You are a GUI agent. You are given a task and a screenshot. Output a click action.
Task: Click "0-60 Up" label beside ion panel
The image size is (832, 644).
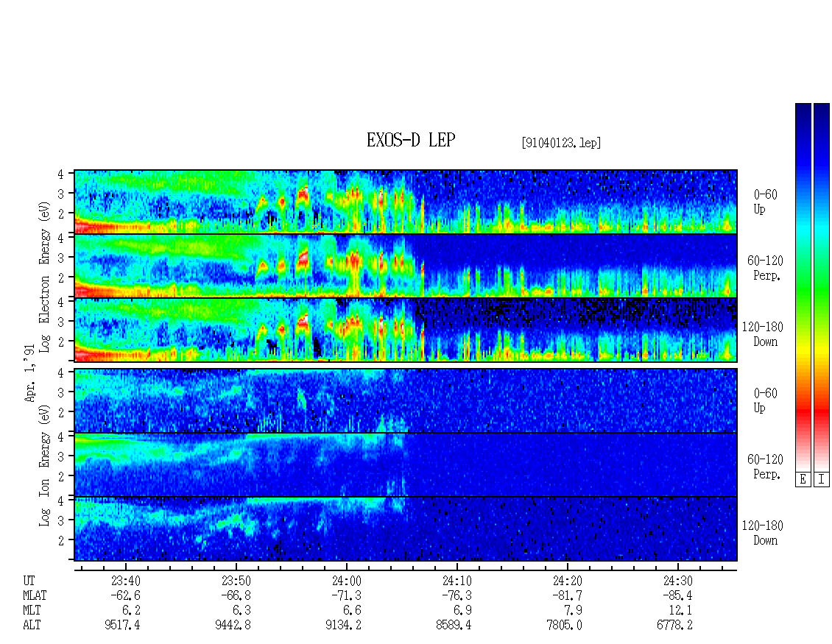(765, 400)
